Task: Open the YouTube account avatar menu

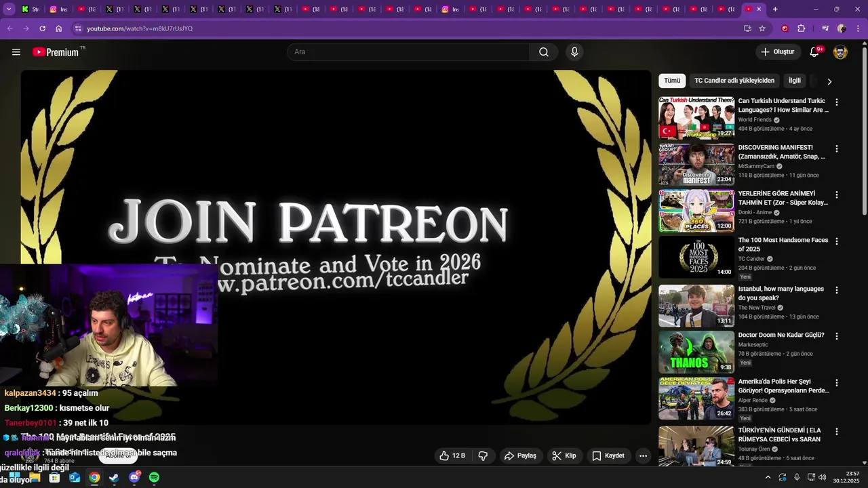Action: (x=840, y=52)
